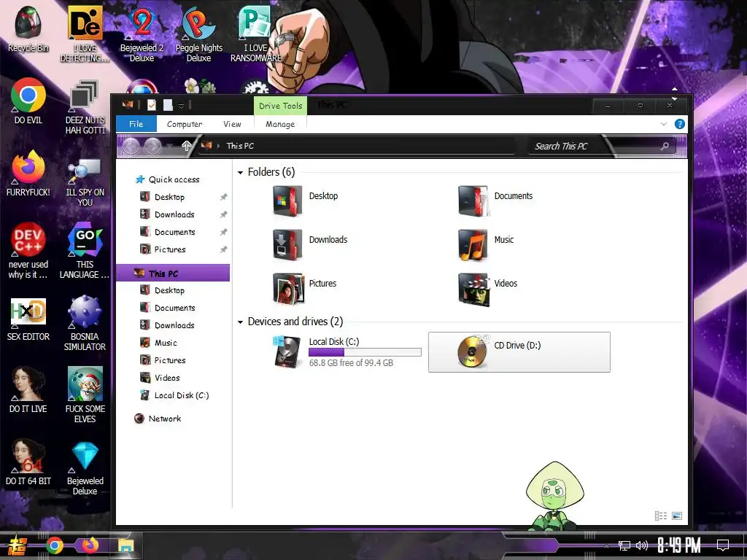Click the address bar path chevron
The height and width of the screenshot is (560, 747).
click(x=219, y=146)
